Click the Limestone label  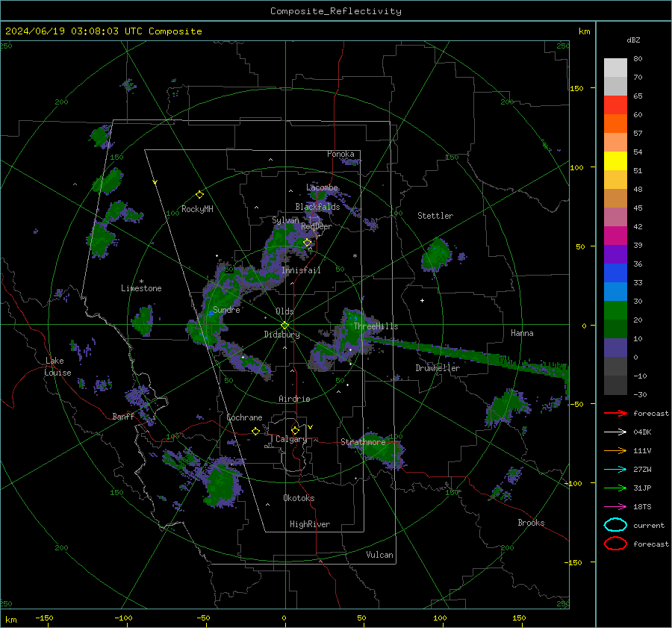coord(141,288)
